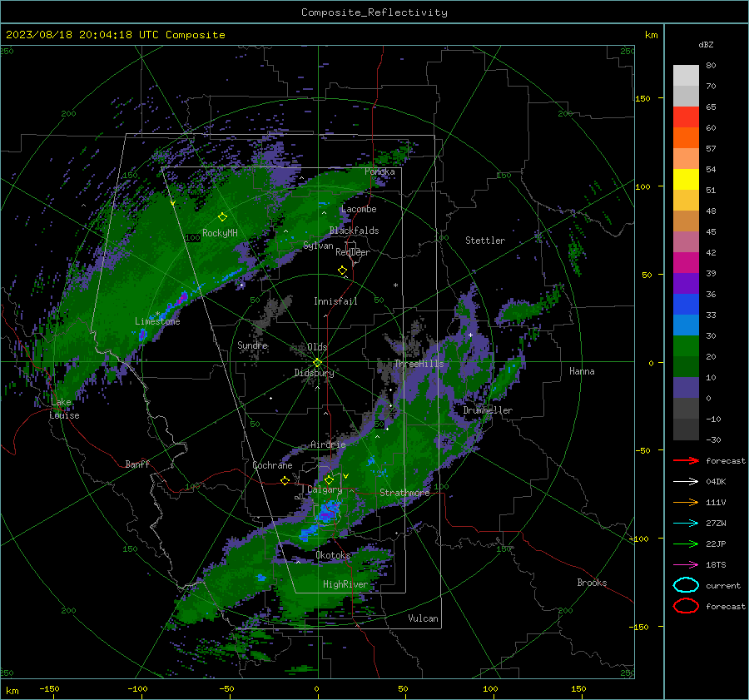Click the Lacombe city label

(x=359, y=209)
